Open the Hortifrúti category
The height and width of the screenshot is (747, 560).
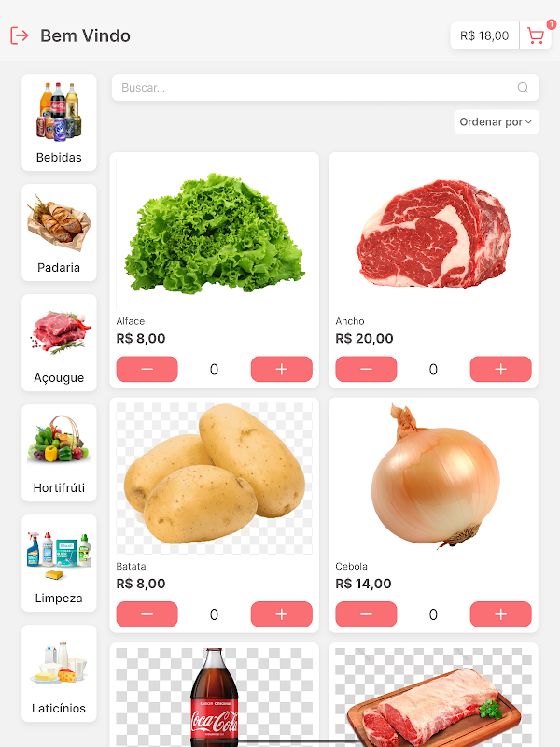[59, 453]
